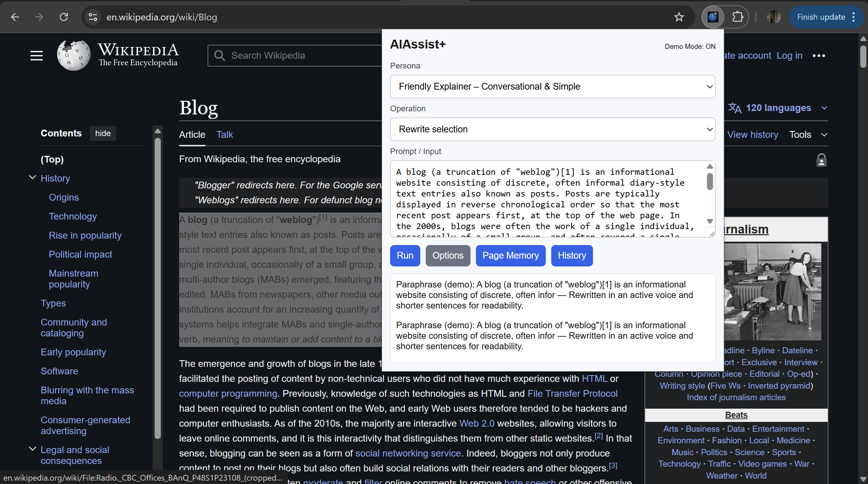Expand the Legal and social consequences section
The image size is (868, 484).
(x=33, y=449)
